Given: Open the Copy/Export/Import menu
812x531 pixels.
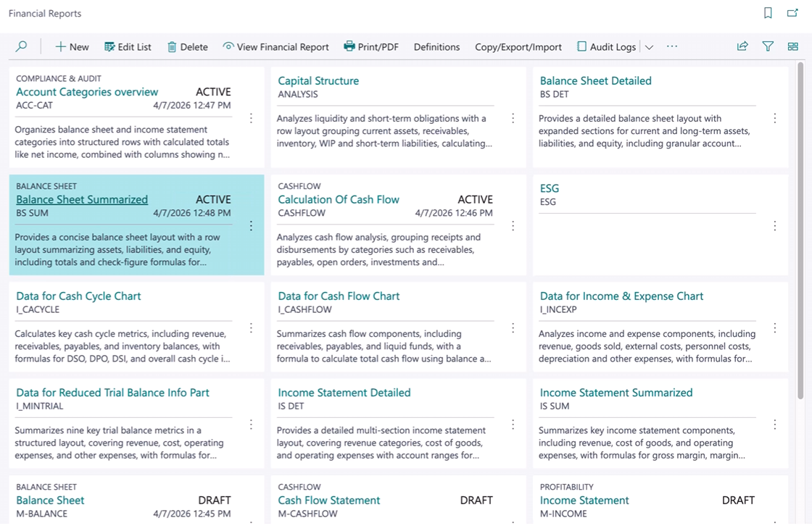Looking at the screenshot, I should (518, 46).
